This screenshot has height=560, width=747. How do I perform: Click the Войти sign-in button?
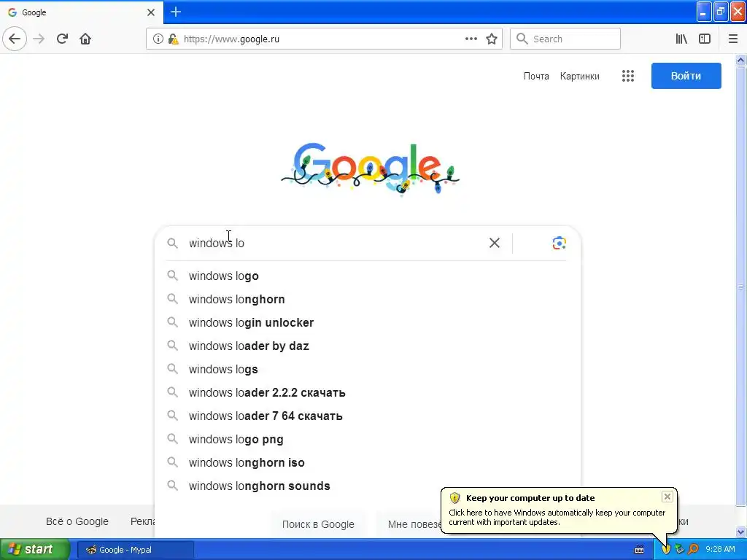tap(686, 76)
